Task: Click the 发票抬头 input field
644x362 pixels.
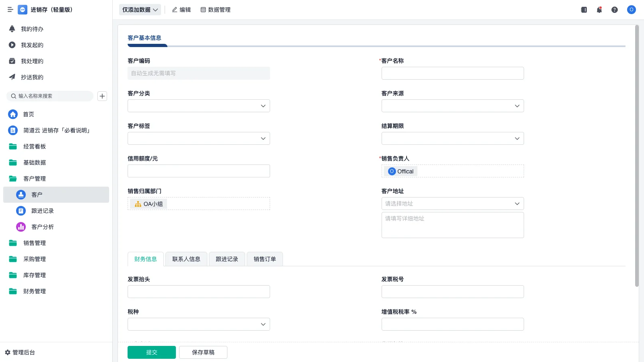Action: click(x=199, y=292)
